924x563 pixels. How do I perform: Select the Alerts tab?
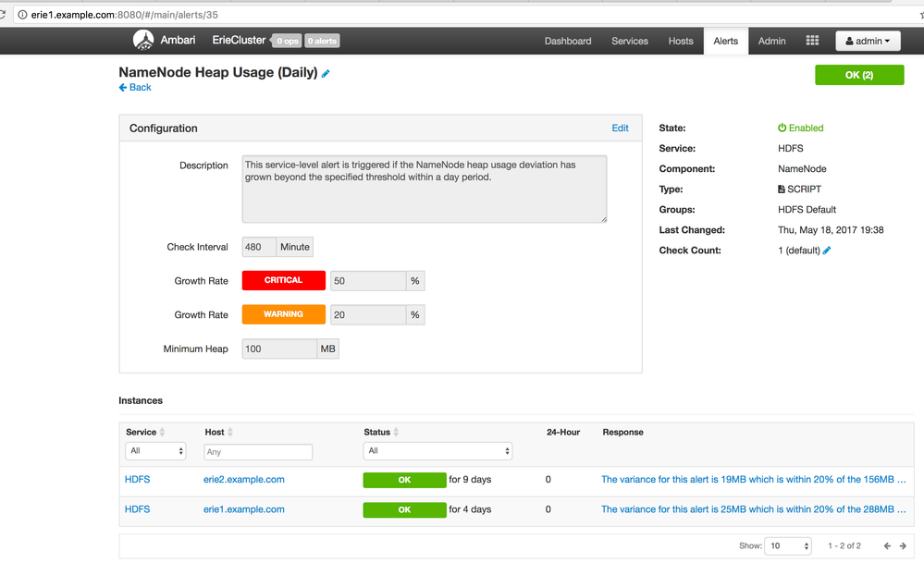pyautogui.click(x=725, y=41)
